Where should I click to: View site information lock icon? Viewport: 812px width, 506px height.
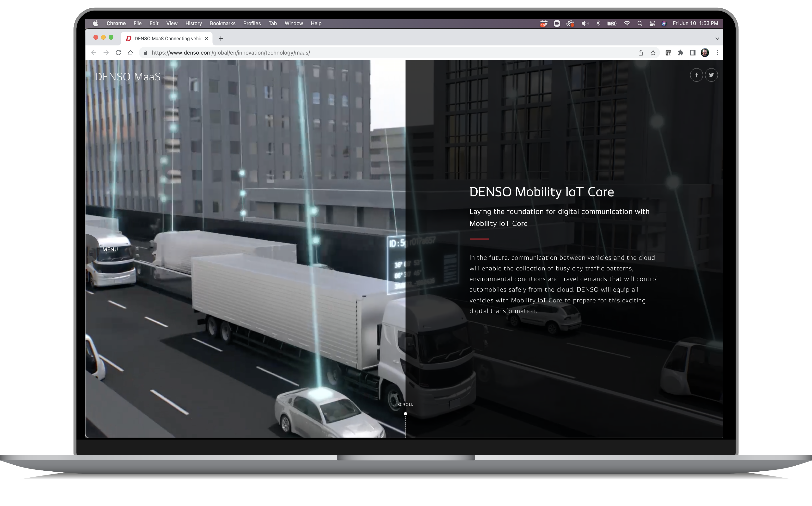146,53
